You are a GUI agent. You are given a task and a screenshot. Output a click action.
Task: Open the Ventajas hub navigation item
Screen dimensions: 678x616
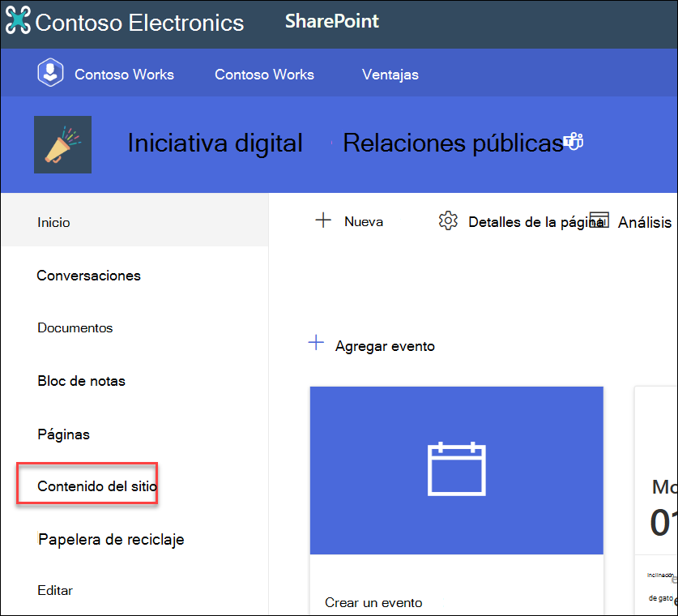(x=390, y=75)
